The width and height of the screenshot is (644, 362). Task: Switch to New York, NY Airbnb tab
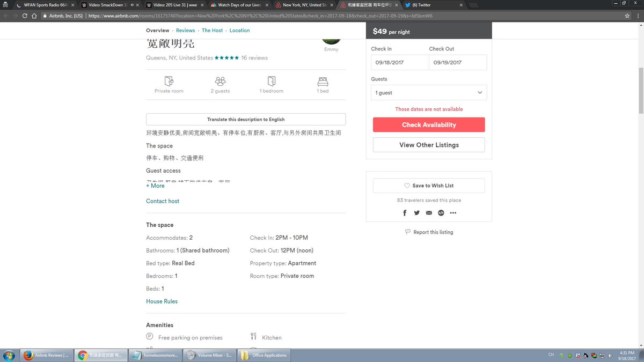pos(304,5)
